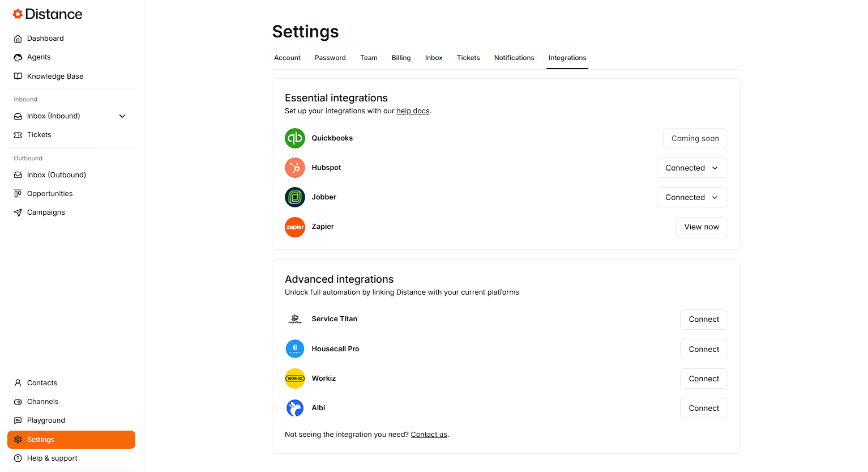Click the Housecall Pro logo icon
Image resolution: width=868 pixels, height=472 pixels.
tap(295, 349)
